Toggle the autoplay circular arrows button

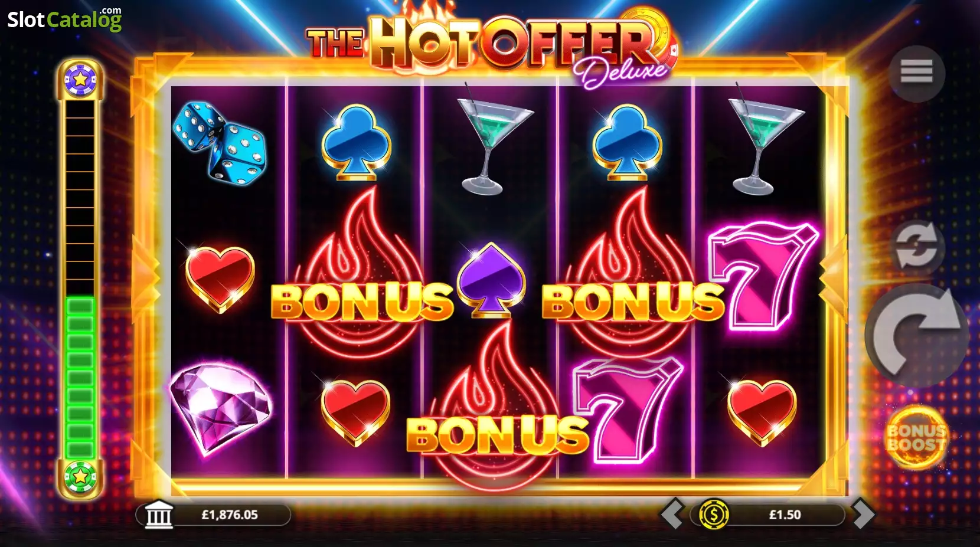pos(916,247)
